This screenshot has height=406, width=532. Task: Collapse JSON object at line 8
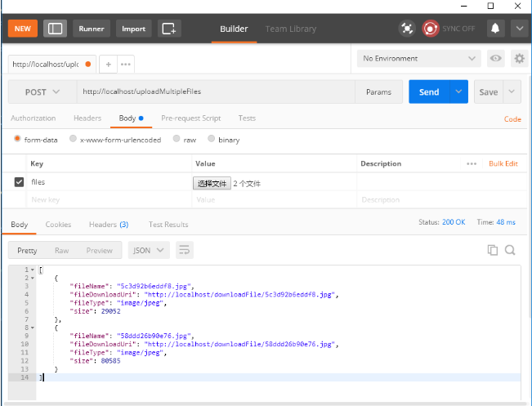pyautogui.click(x=33, y=328)
